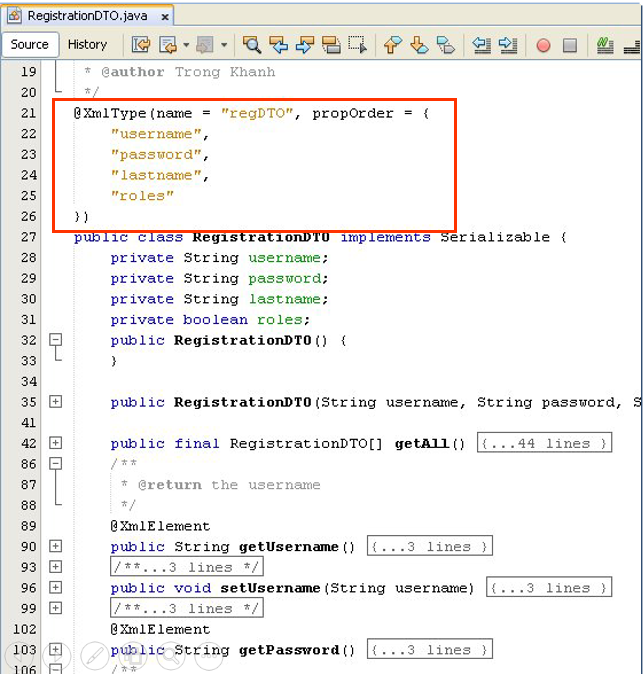Click the '{...44 lines }' folded code box
This screenshot has width=644, height=674.
[x=544, y=443]
